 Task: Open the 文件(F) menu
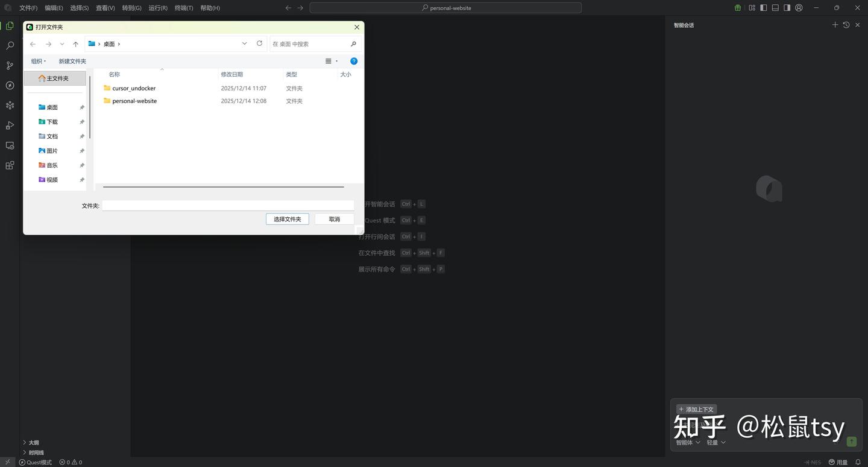(x=28, y=8)
